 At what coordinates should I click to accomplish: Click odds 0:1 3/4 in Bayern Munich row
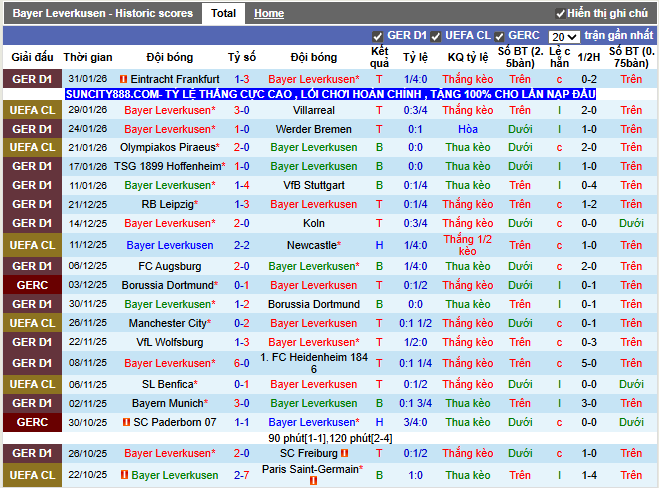[x=415, y=403]
